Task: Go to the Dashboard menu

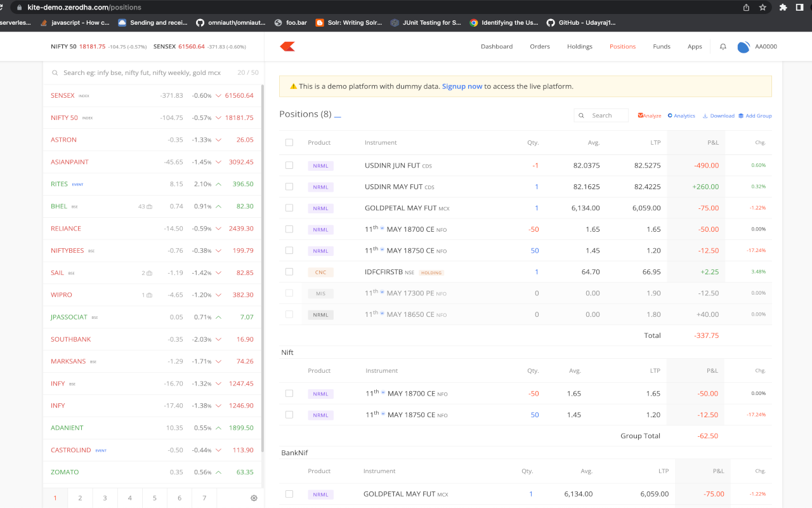Action: click(497, 46)
